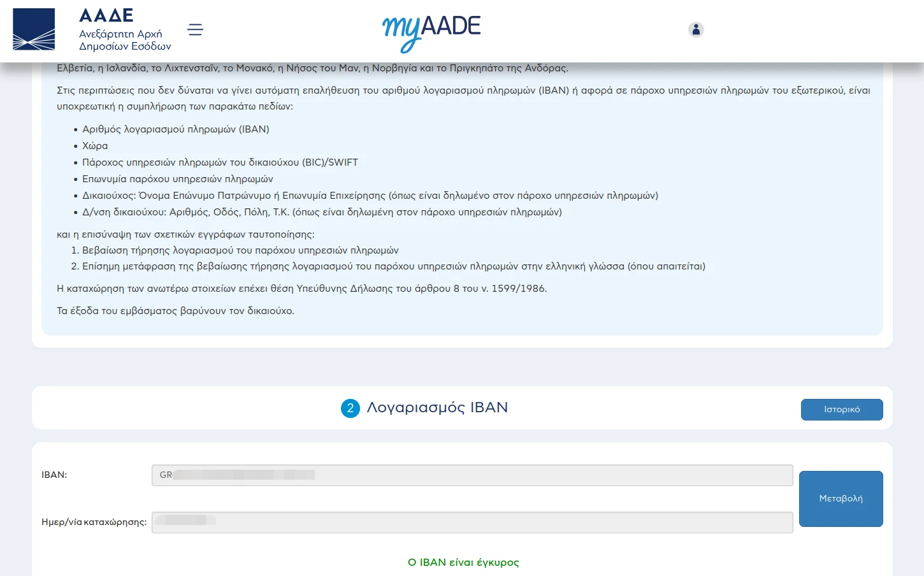Select the step 2 circle badge

(x=349, y=408)
